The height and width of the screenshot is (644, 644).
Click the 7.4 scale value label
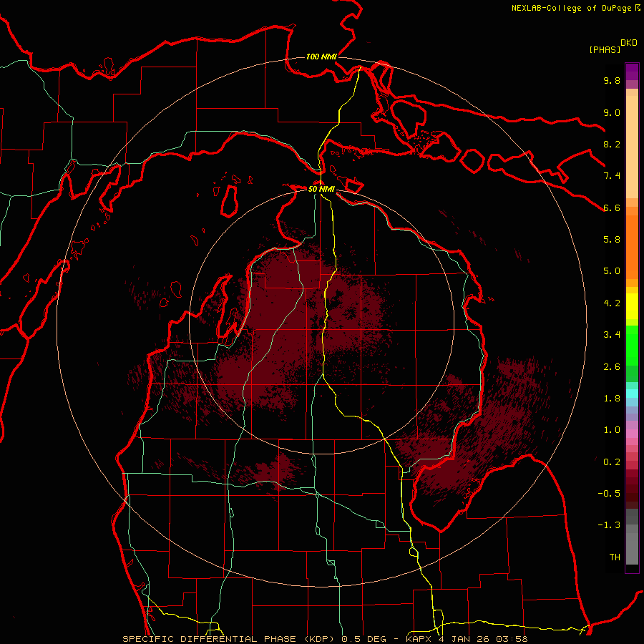tap(612, 176)
